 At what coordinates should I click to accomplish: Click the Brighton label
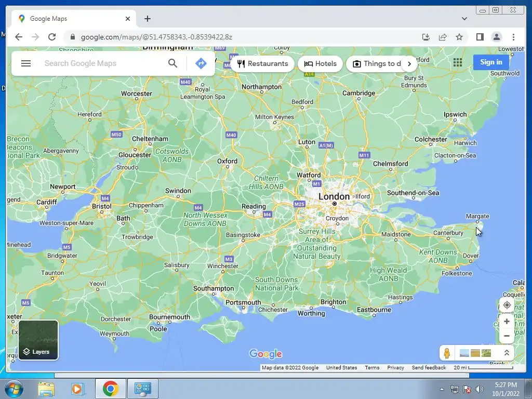pos(333,302)
